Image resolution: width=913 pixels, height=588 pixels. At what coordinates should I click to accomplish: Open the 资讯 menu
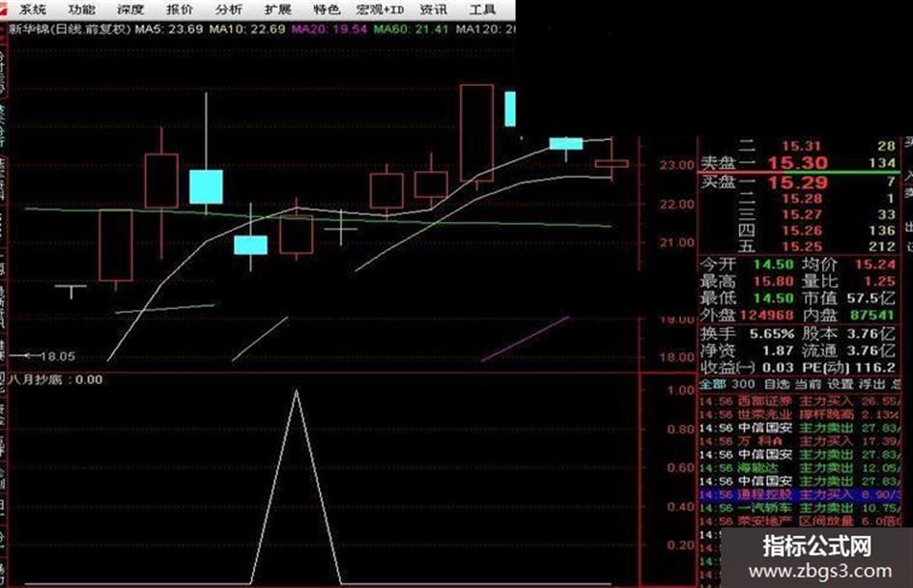point(433,10)
